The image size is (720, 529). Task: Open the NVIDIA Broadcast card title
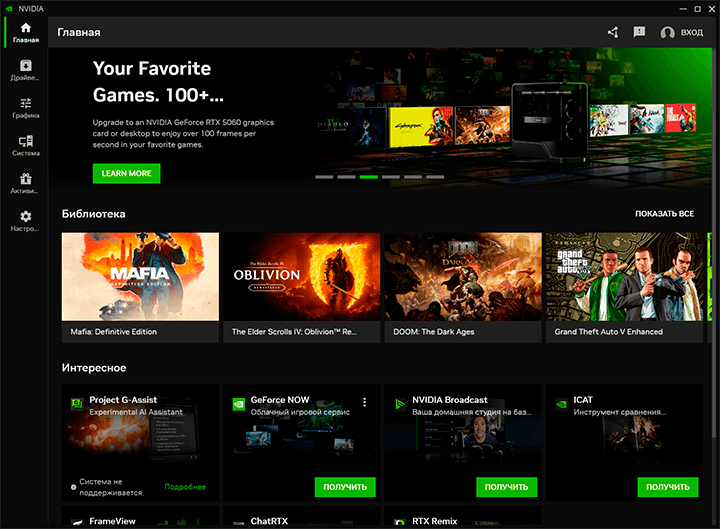[x=450, y=400]
